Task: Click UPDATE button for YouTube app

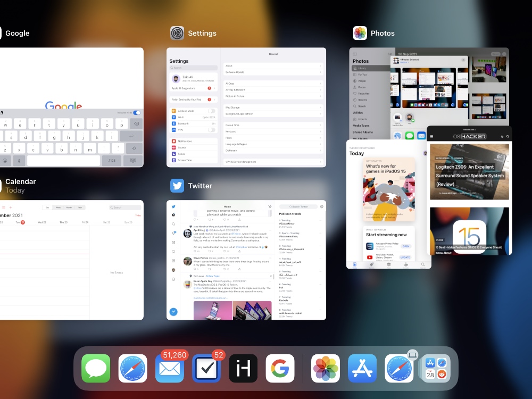Action: [x=405, y=257]
